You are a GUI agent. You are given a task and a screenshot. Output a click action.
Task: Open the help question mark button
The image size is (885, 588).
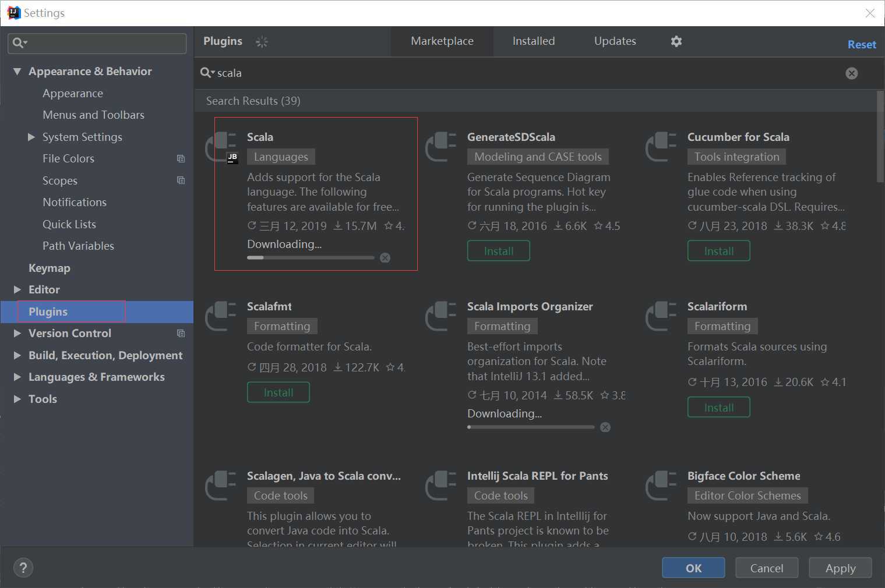click(23, 568)
